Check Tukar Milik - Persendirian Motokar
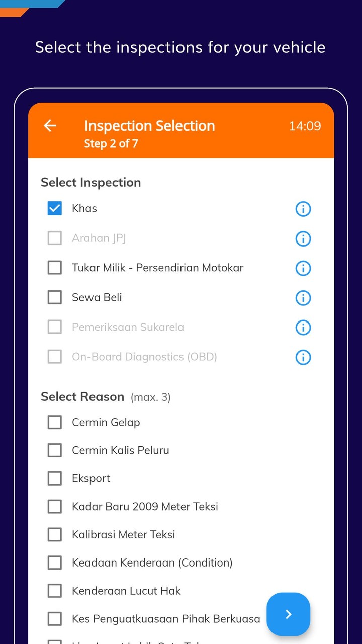362x644 pixels. pos(54,267)
